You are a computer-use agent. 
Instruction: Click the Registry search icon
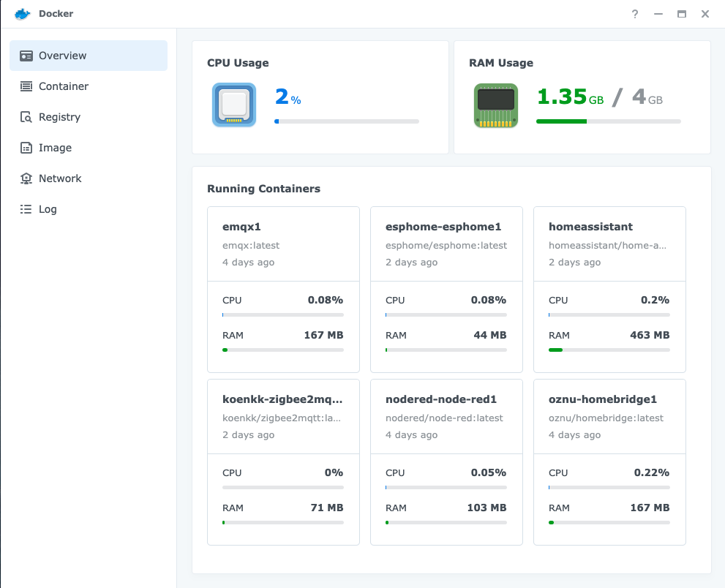[x=26, y=117]
